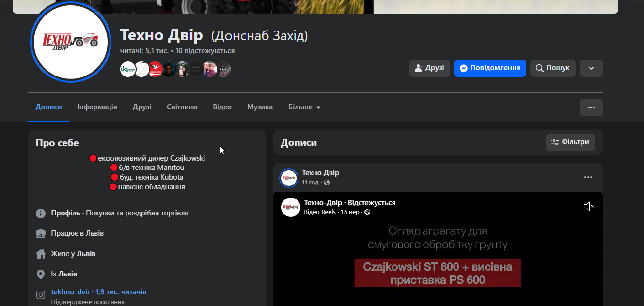
Task: Click the буд. техніка Kubota bio line
Action: pyautogui.click(x=147, y=177)
